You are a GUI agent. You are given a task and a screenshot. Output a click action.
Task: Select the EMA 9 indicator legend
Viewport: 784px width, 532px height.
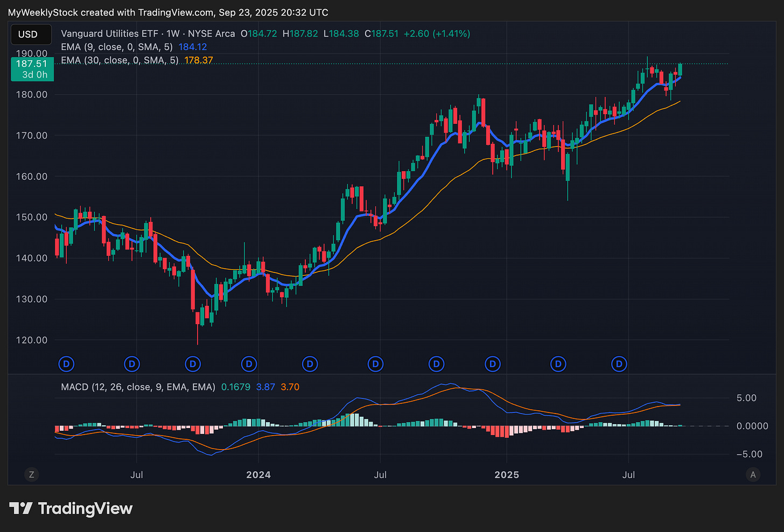[117, 47]
